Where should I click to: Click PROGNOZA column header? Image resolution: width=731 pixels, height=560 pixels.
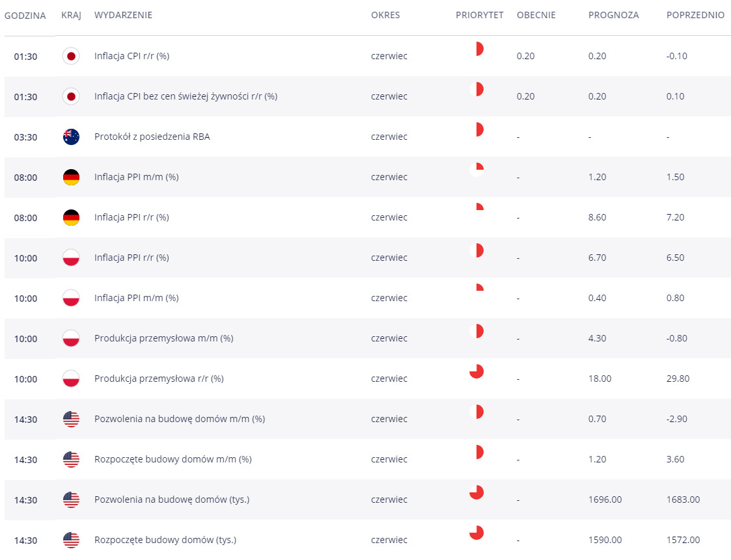pos(614,15)
